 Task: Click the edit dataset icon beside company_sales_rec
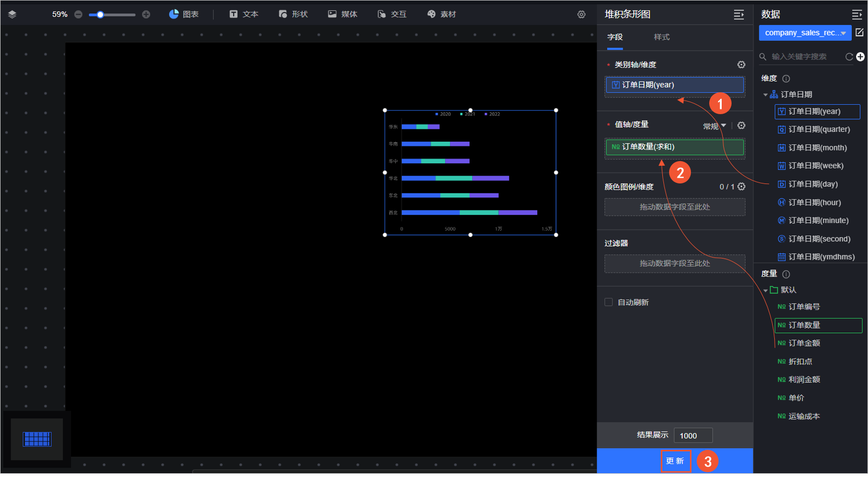(x=860, y=32)
